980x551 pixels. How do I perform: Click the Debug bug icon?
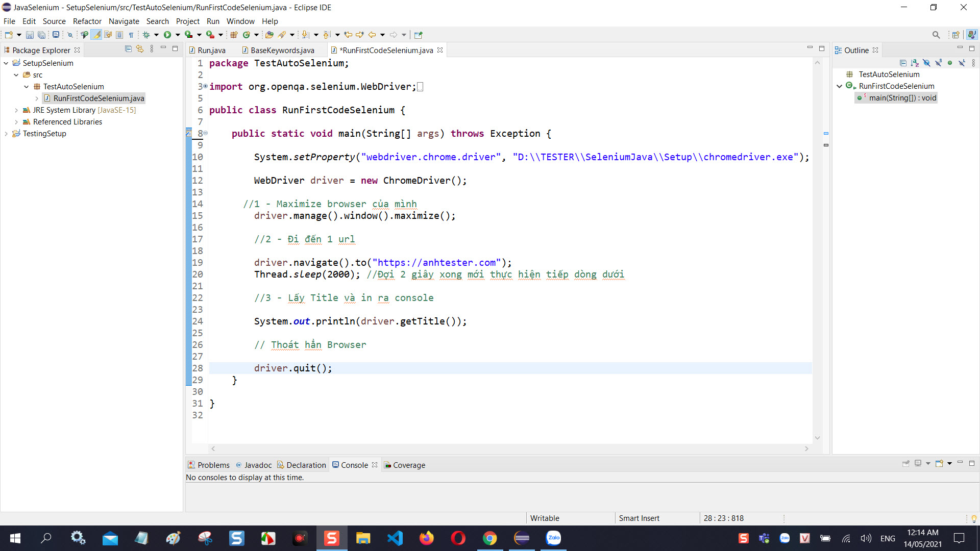click(146, 35)
